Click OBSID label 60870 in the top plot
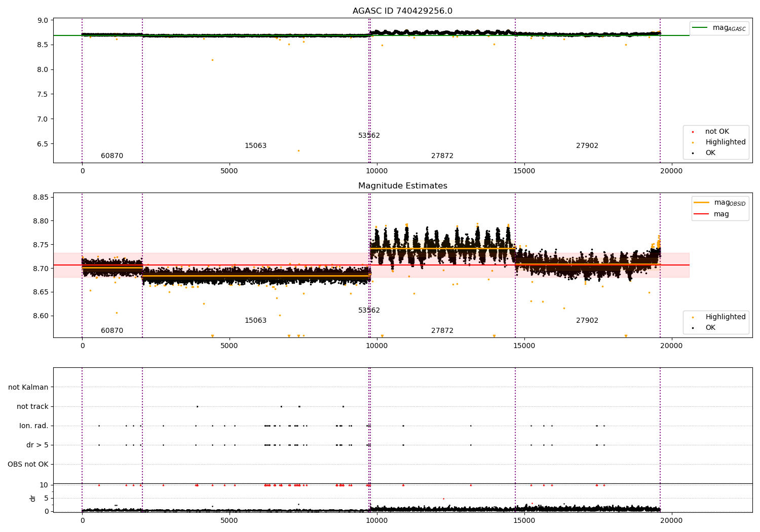The image size is (760, 532). (x=112, y=156)
